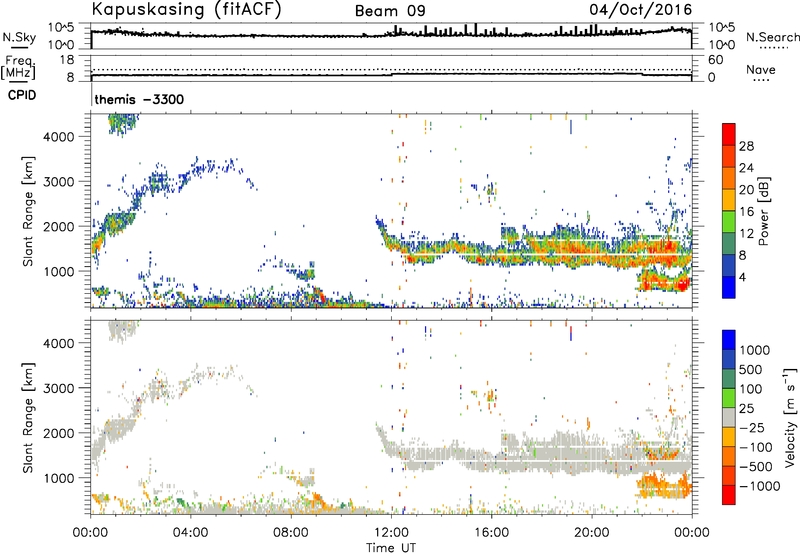Click the date '04/Oct/2016'

click(x=641, y=10)
